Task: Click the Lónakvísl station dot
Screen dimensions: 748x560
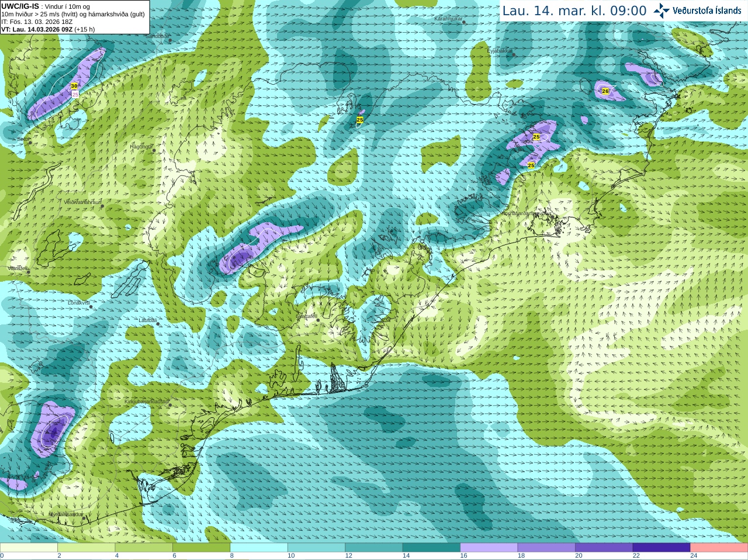Action: pos(91,306)
